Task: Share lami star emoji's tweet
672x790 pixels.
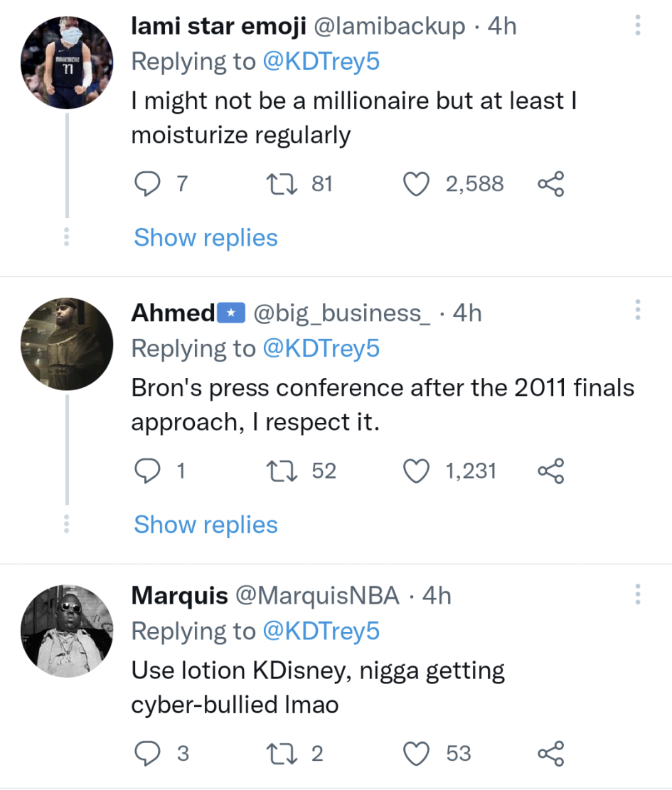Action: point(551,184)
